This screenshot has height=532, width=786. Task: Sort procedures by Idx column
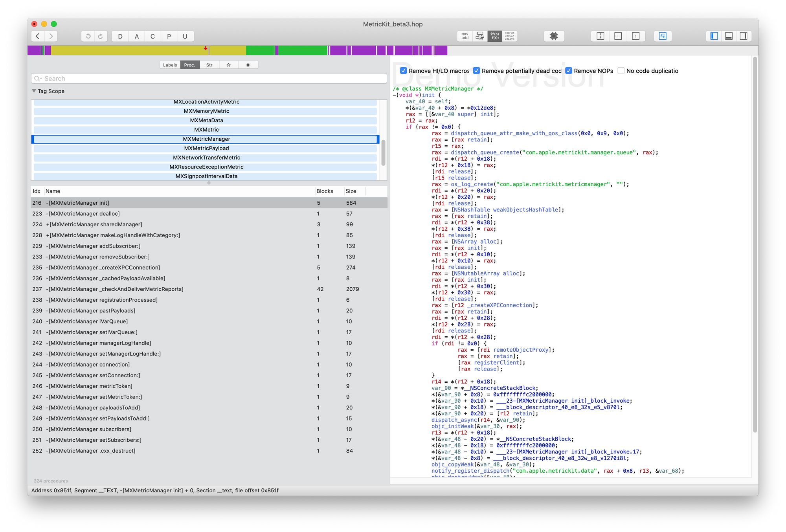(x=37, y=191)
